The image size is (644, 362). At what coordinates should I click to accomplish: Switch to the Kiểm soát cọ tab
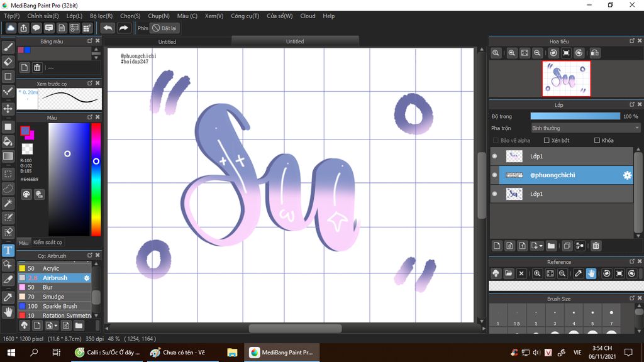(x=48, y=243)
